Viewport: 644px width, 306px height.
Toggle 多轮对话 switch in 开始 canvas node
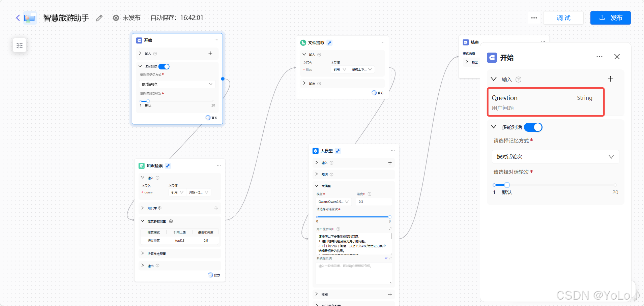tap(164, 66)
